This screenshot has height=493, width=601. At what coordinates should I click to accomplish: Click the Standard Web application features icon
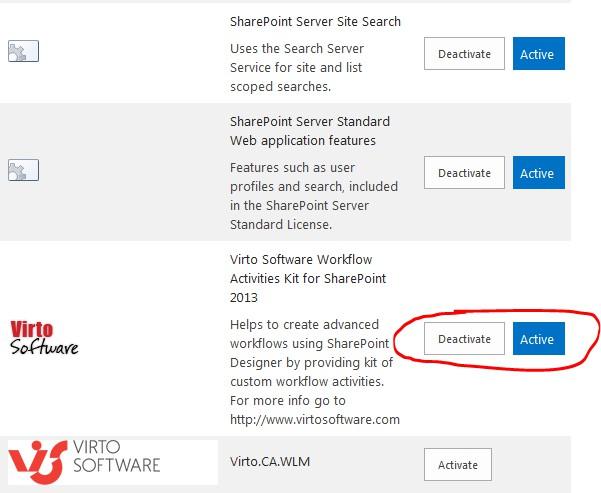(23, 170)
